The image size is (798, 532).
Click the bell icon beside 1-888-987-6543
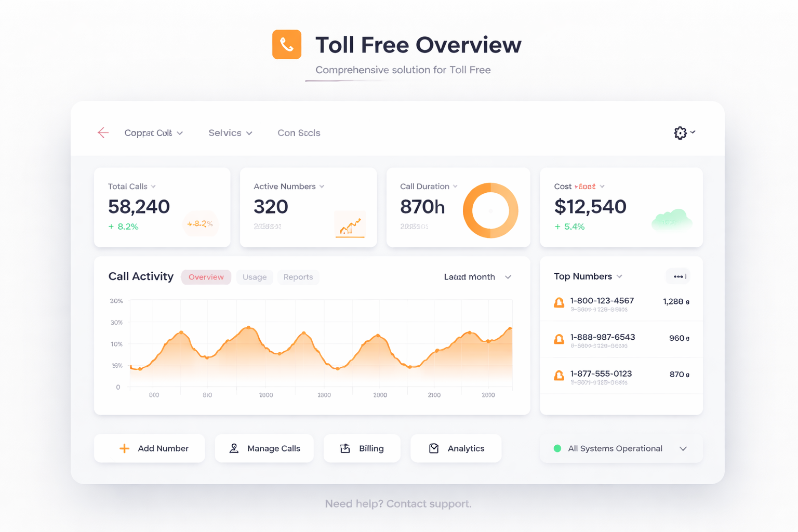(x=559, y=339)
